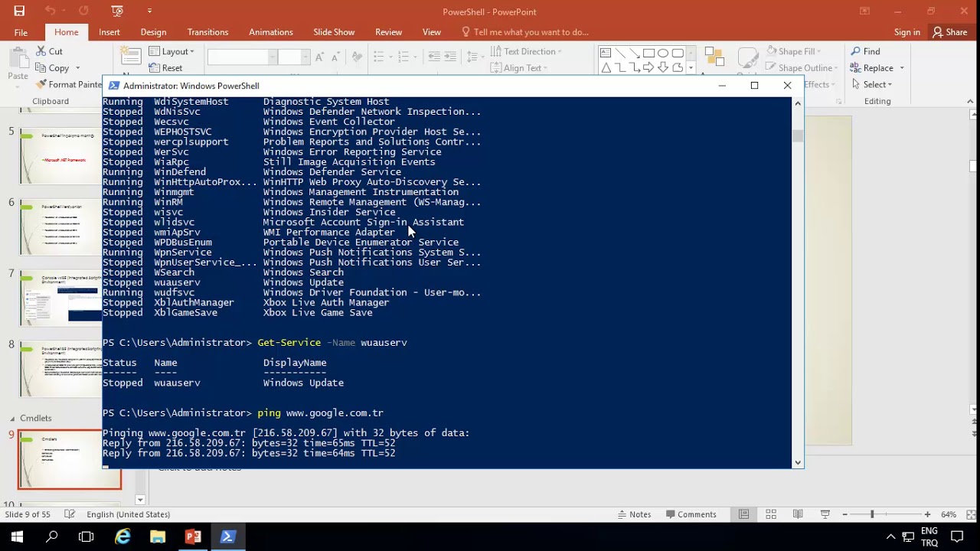Switch to Reading View icon

(798, 514)
